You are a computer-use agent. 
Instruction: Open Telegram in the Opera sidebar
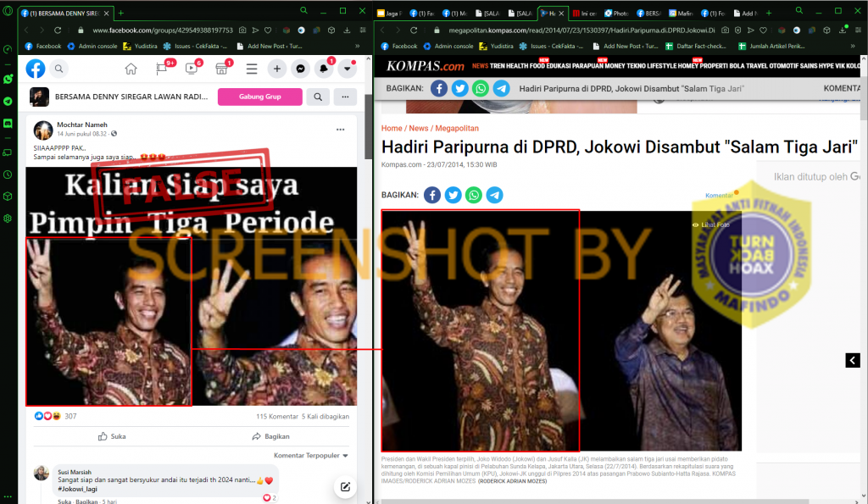(x=8, y=102)
